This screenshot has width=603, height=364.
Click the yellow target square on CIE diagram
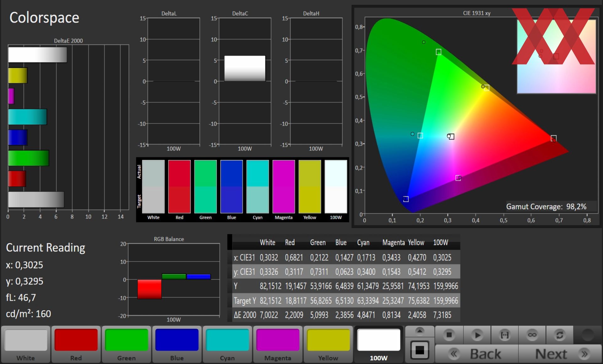[486, 88]
